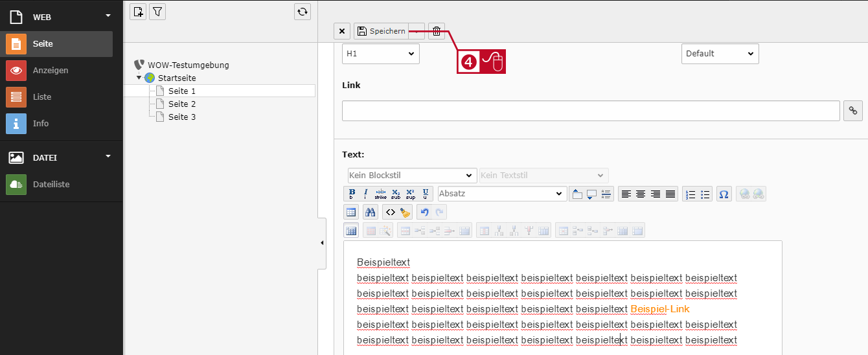Open find and replace binoculars icon
The width and height of the screenshot is (868, 355).
pos(371,212)
